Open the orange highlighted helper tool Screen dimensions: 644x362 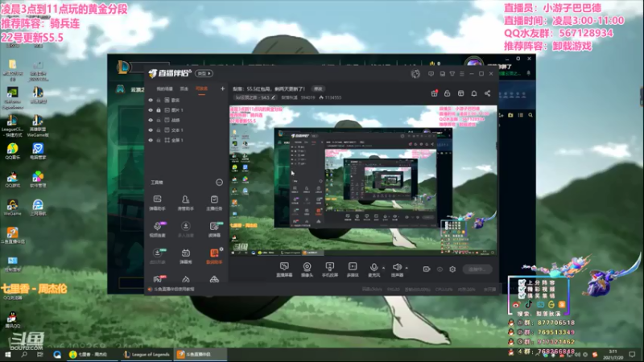(x=214, y=256)
